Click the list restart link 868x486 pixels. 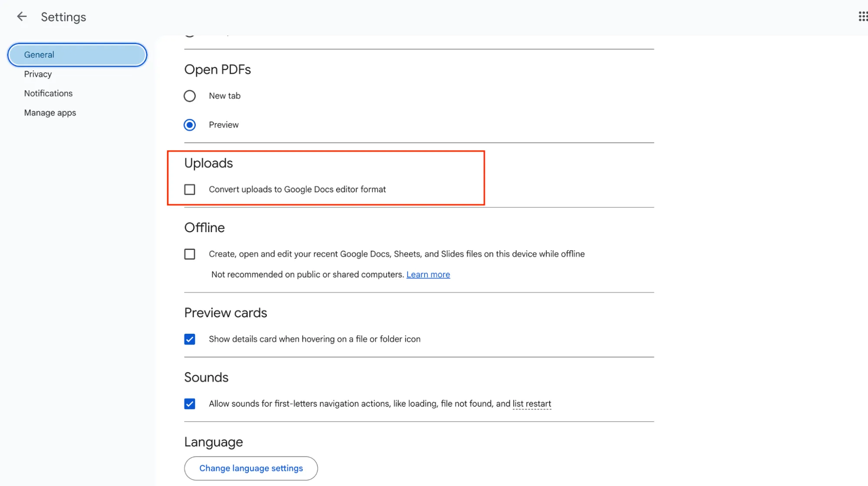(x=531, y=404)
